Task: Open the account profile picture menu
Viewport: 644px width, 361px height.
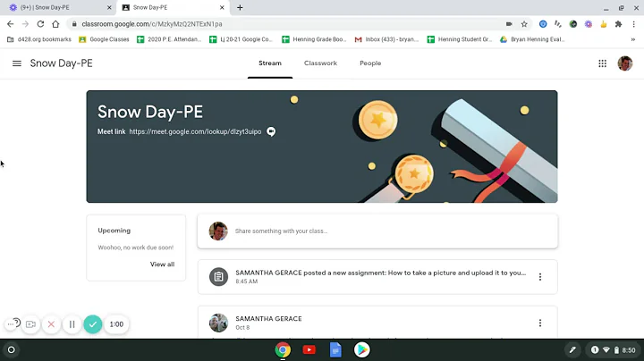Action: tap(624, 63)
